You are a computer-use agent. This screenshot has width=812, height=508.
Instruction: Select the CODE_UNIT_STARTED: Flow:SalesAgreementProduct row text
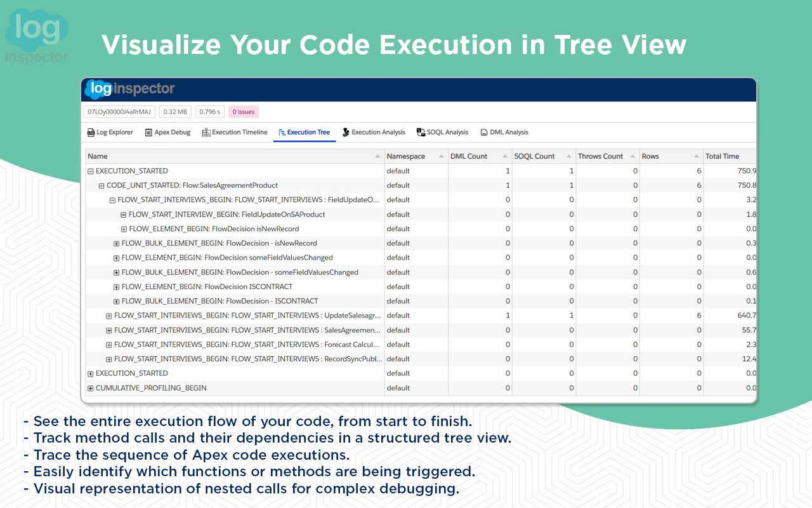coord(192,185)
